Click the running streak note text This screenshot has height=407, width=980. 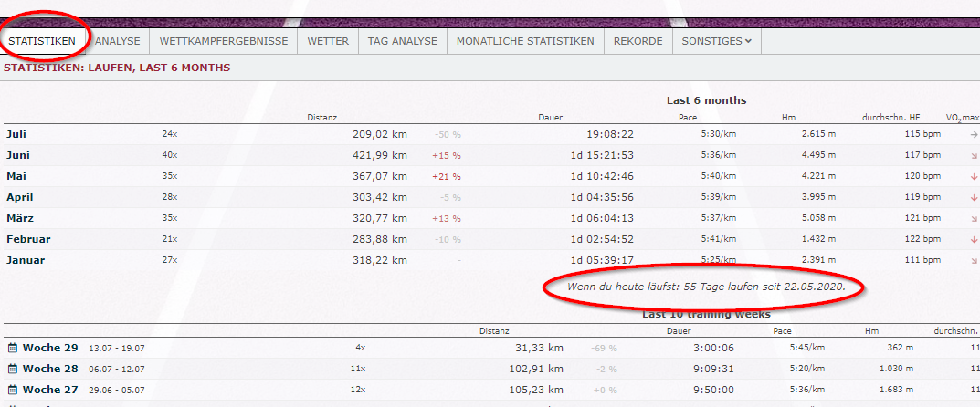[x=706, y=287]
